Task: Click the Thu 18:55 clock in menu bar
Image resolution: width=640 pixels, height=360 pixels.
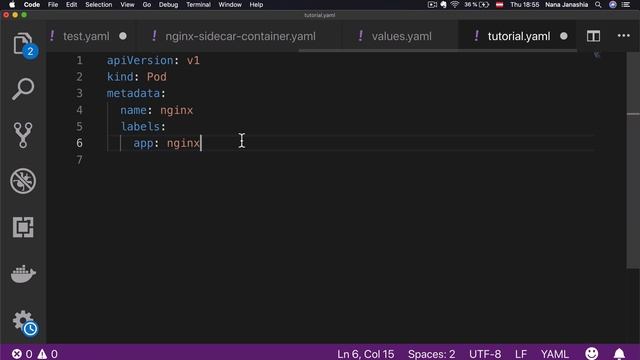Action: 524,4
